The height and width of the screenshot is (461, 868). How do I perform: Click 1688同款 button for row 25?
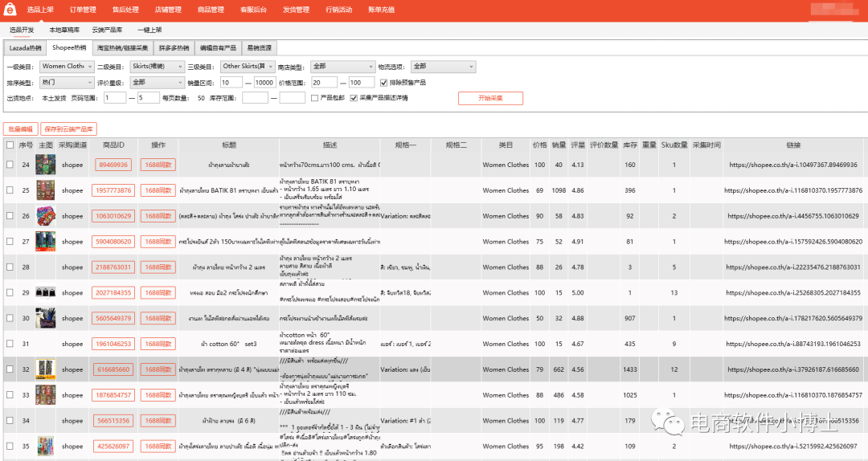click(x=158, y=190)
